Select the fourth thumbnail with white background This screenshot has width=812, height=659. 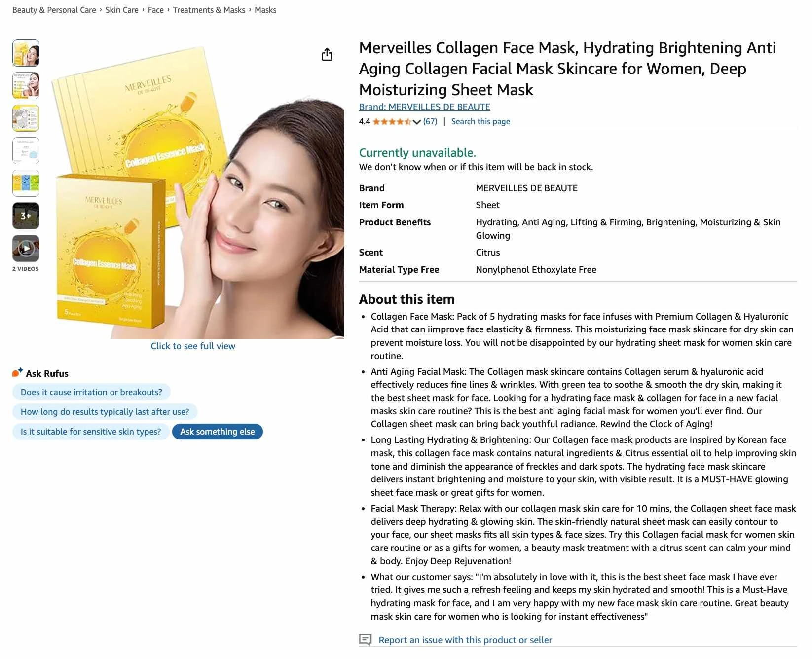[x=26, y=150]
